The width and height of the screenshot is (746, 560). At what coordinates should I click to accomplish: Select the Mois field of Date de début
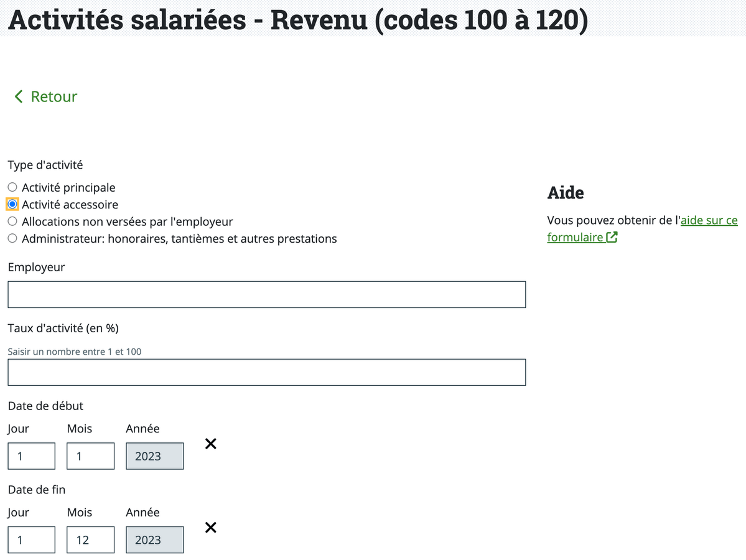click(90, 455)
